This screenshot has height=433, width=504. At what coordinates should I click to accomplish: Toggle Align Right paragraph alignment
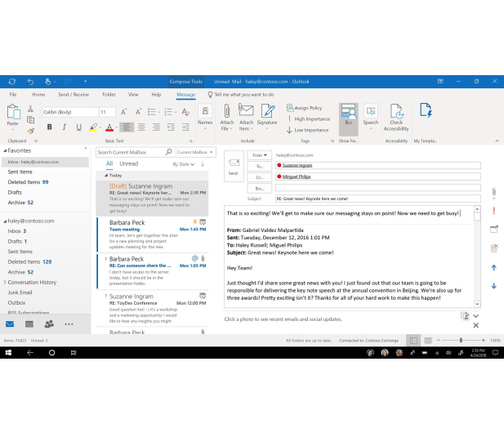tap(156, 127)
